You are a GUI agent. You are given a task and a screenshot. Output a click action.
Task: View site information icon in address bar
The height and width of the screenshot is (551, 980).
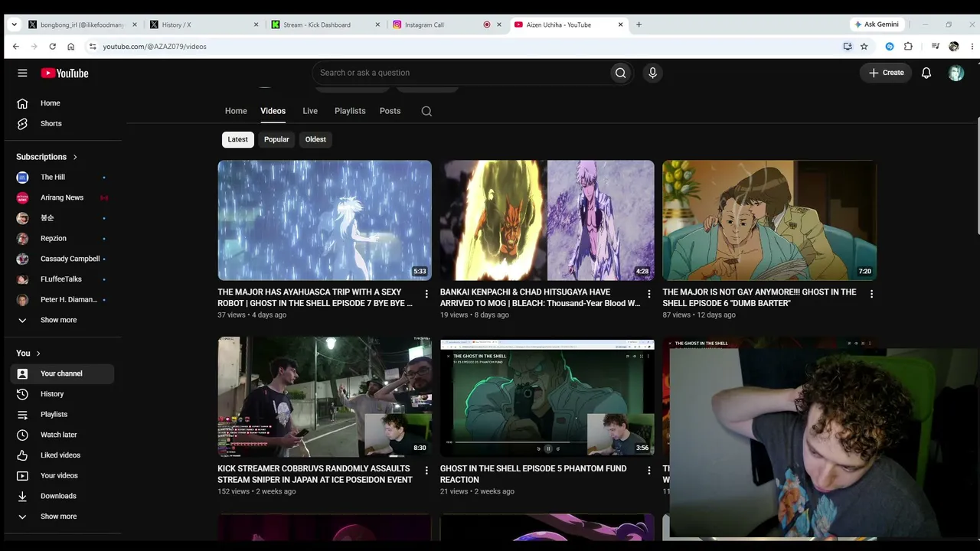tap(93, 46)
